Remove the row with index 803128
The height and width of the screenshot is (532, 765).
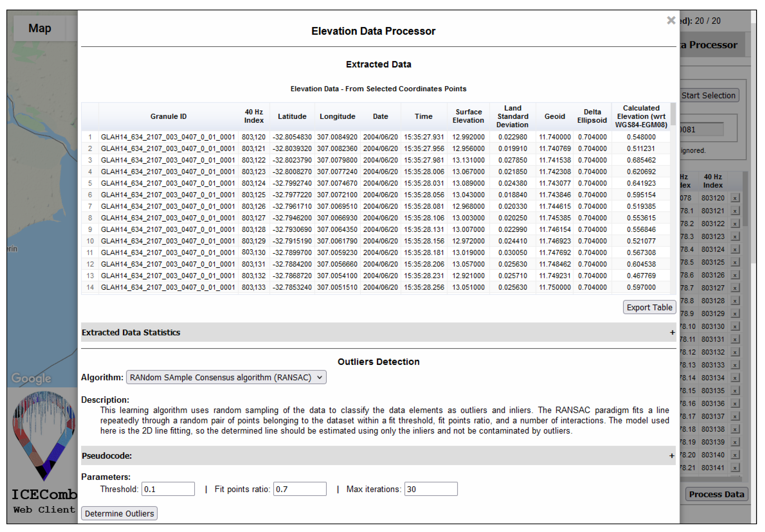pos(735,301)
